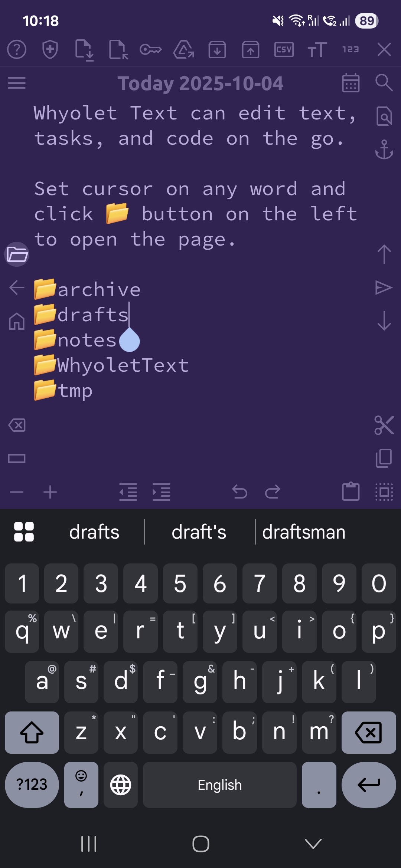
Task: Toggle the 123 line numbers option
Action: 351,50
